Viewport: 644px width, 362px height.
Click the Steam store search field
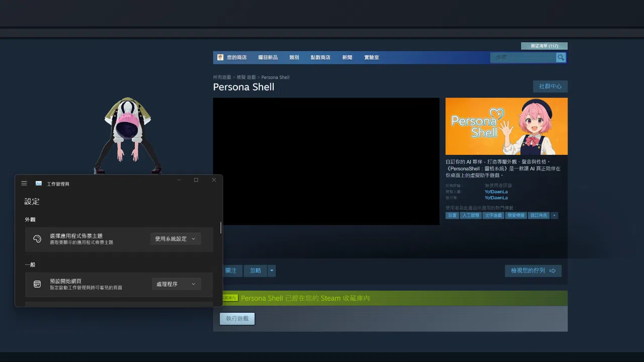(x=523, y=58)
